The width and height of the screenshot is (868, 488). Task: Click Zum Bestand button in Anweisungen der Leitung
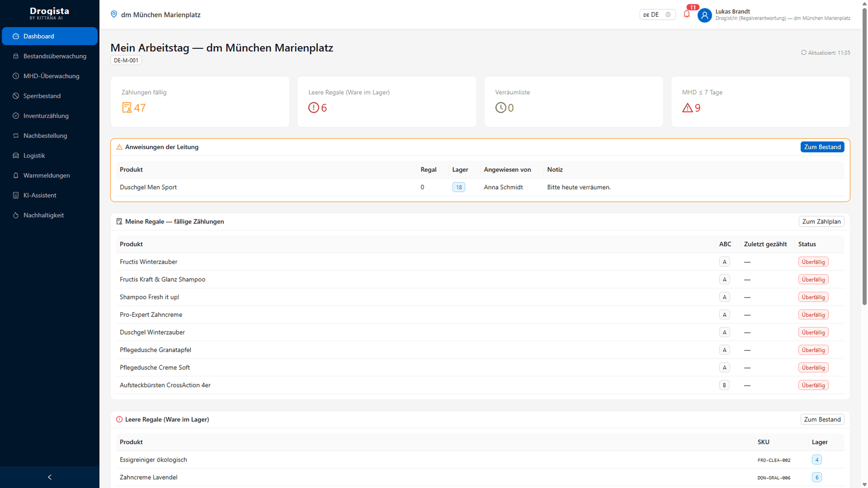click(822, 147)
